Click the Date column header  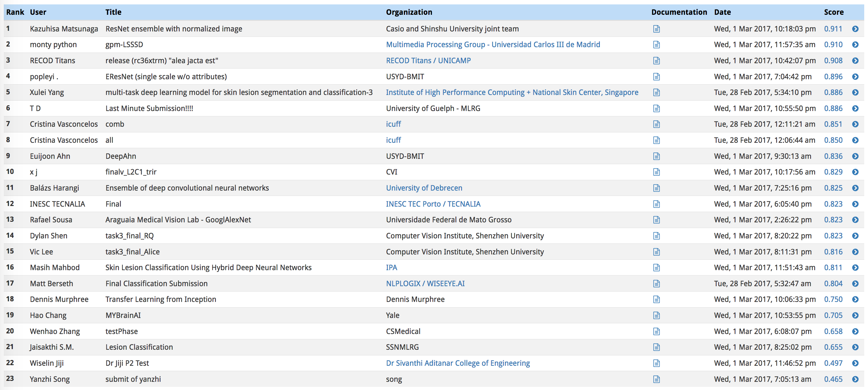coord(722,13)
